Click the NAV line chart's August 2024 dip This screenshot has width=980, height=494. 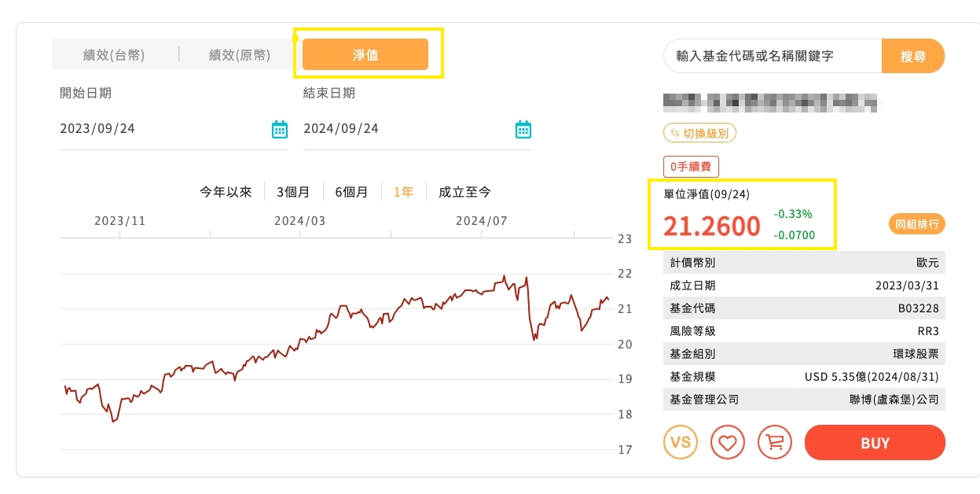(534, 338)
